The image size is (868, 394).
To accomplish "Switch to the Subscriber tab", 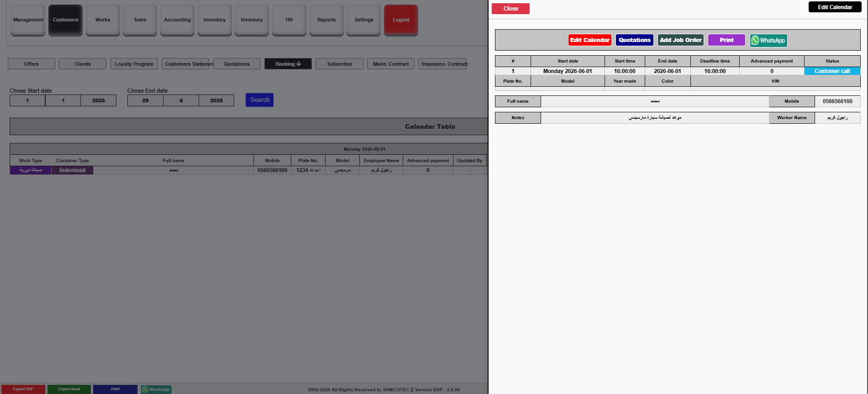I will tap(339, 64).
